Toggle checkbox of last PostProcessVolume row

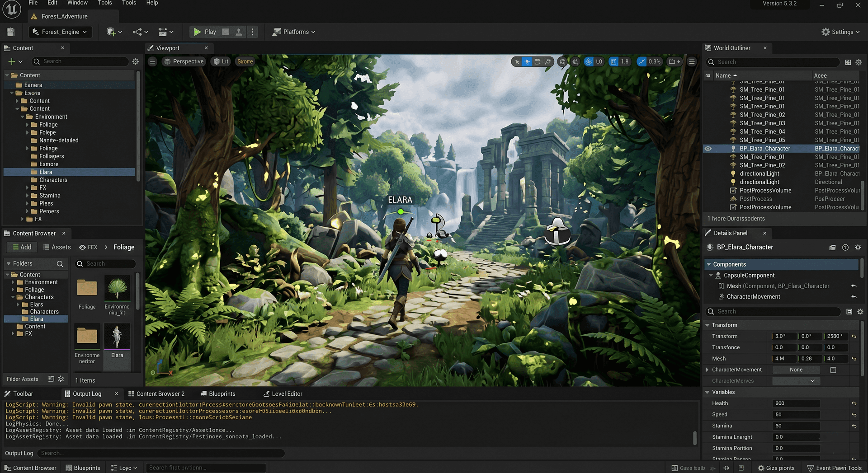point(733,207)
